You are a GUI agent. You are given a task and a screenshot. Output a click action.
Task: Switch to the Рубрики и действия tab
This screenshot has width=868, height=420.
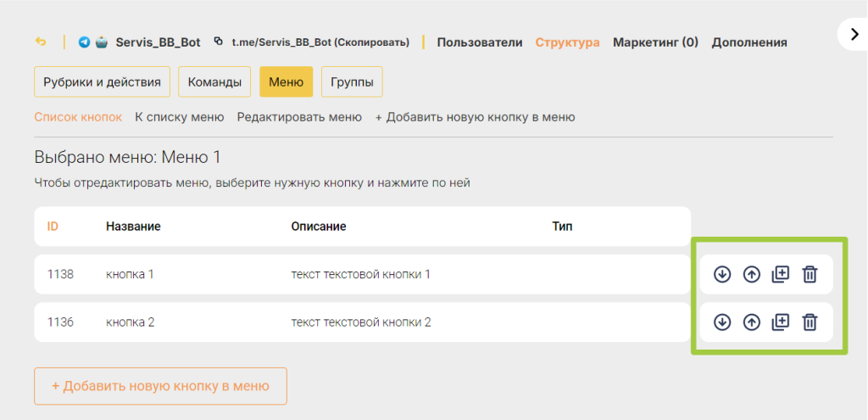(102, 82)
